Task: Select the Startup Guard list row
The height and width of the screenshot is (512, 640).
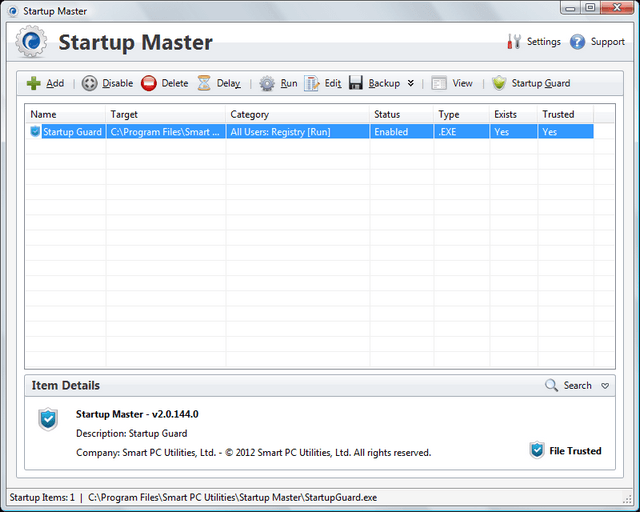Action: click(x=72, y=132)
